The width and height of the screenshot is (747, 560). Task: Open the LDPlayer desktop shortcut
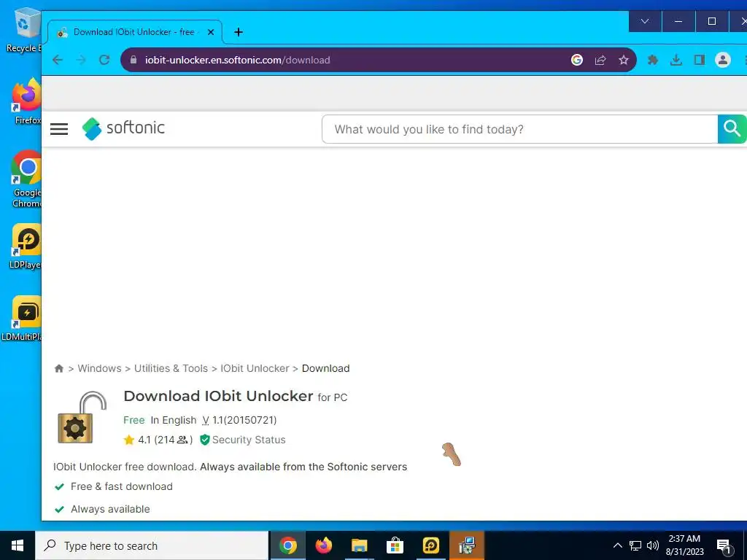pyautogui.click(x=26, y=246)
